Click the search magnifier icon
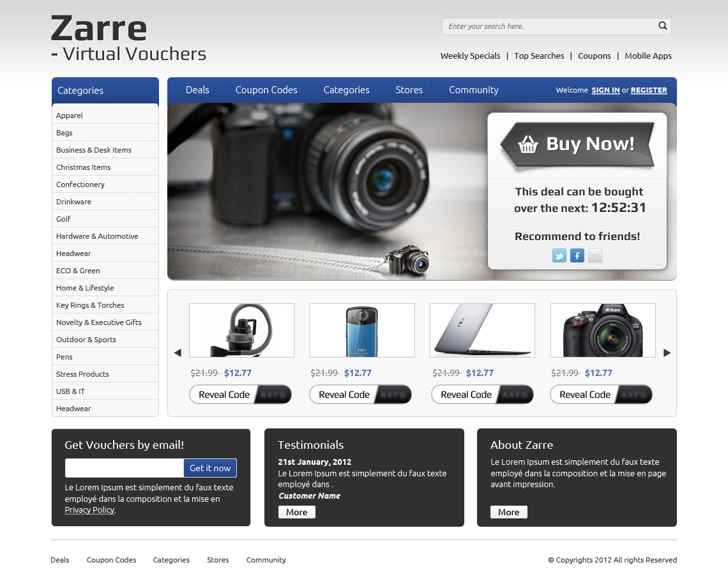The width and height of the screenshot is (728, 581). [662, 26]
